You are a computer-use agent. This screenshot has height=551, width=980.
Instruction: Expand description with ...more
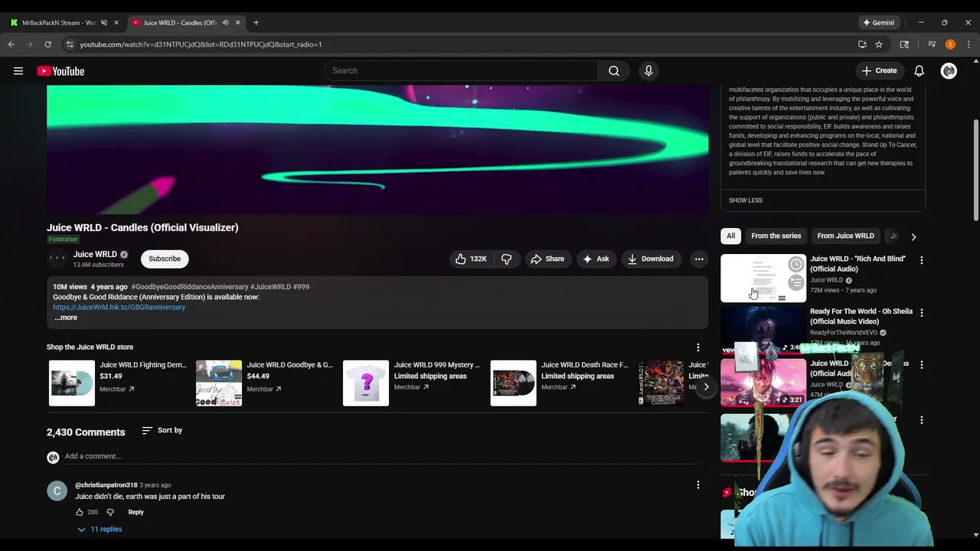pyautogui.click(x=66, y=318)
